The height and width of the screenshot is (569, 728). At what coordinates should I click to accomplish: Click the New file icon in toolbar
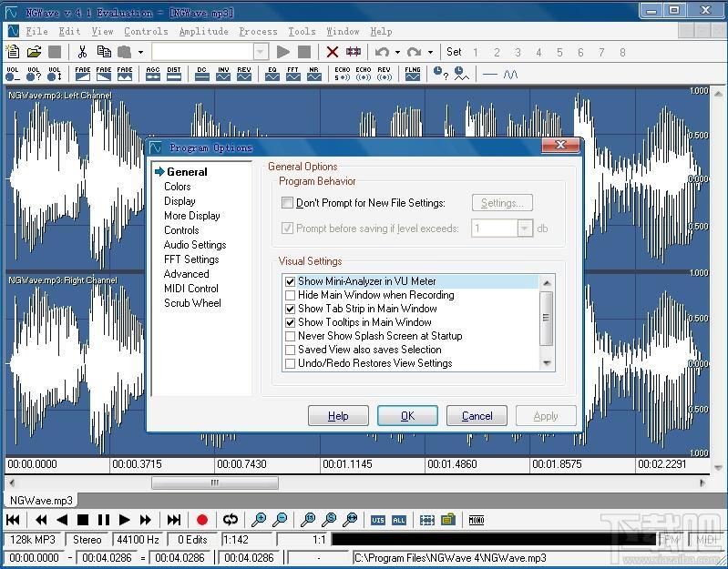[x=13, y=52]
